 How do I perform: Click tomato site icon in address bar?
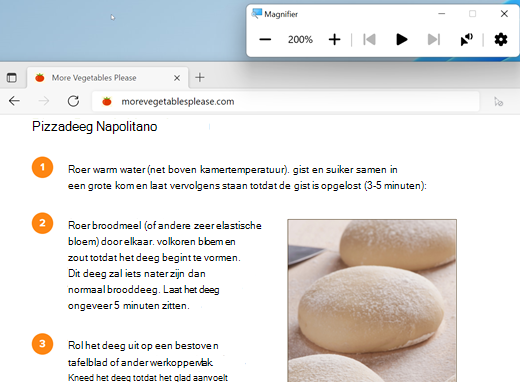click(107, 101)
